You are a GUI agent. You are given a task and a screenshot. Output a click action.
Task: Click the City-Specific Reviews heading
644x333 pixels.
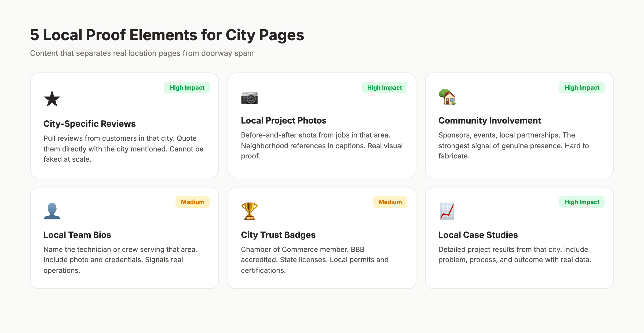[x=89, y=124]
